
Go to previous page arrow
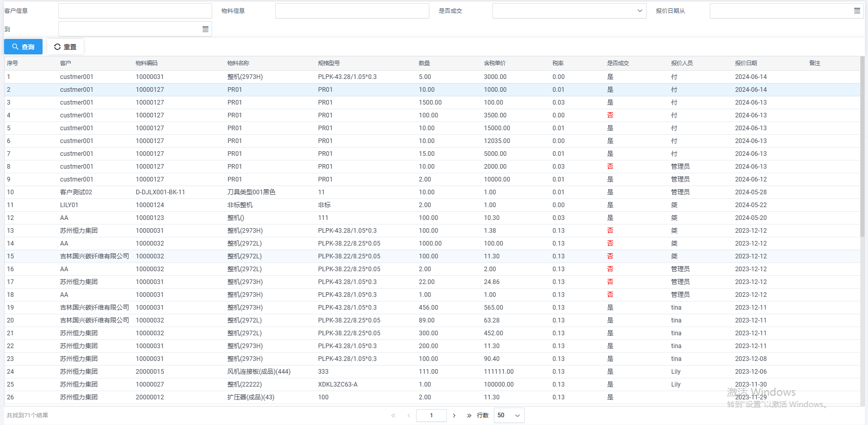click(x=408, y=415)
